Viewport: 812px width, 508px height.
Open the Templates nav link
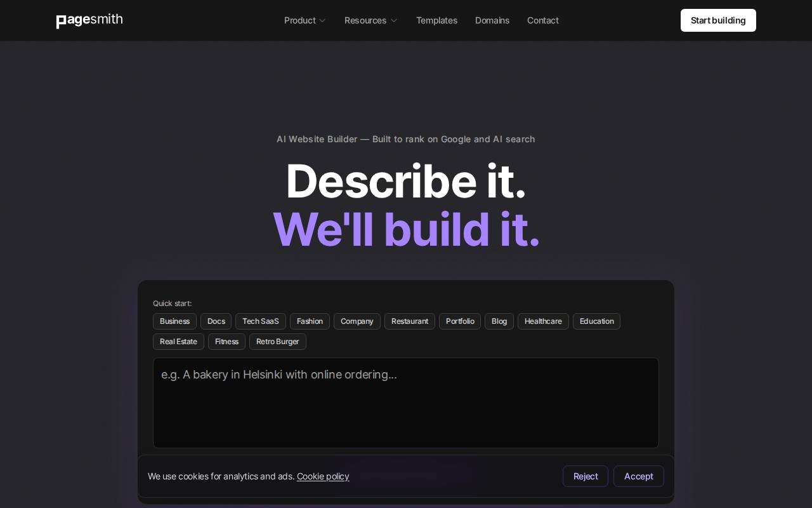[436, 20]
